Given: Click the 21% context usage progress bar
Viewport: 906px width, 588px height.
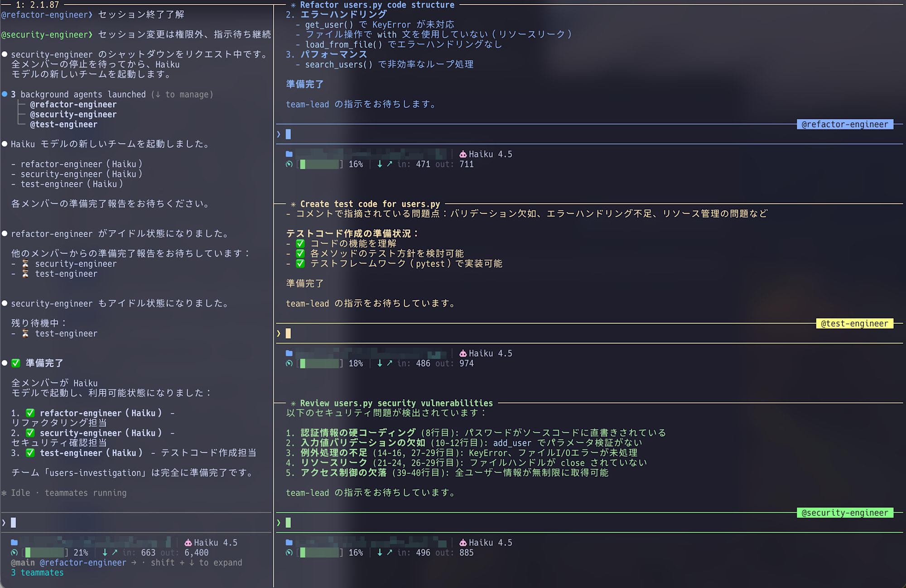Looking at the screenshot, I should click(x=45, y=552).
